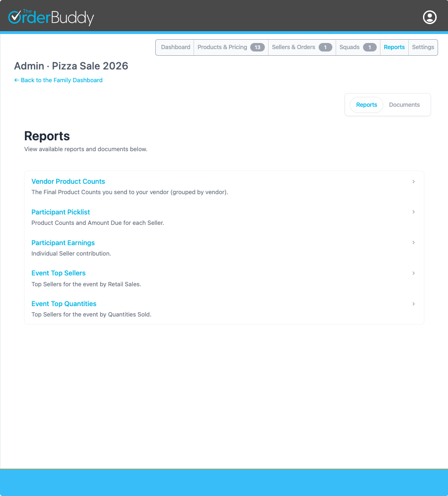Viewport: 448px width, 496px height.
Task: Expand the Participant Picklist report chevron
Action: (414, 212)
